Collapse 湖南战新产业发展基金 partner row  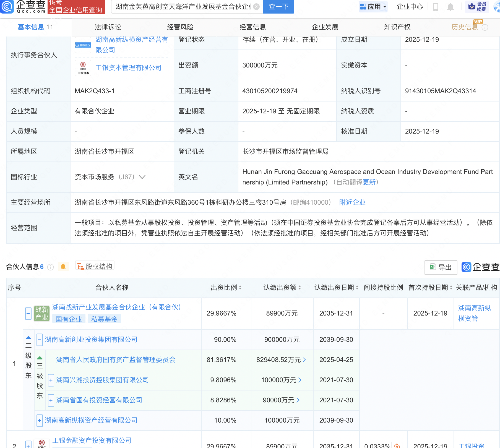click(x=28, y=314)
